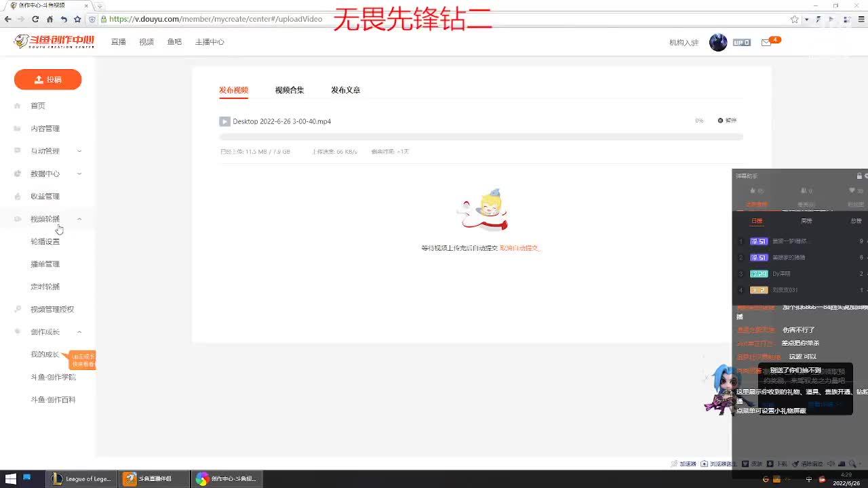This screenshot has height=488, width=868.
Task: Go to browser home page icon
Action: [50, 19]
